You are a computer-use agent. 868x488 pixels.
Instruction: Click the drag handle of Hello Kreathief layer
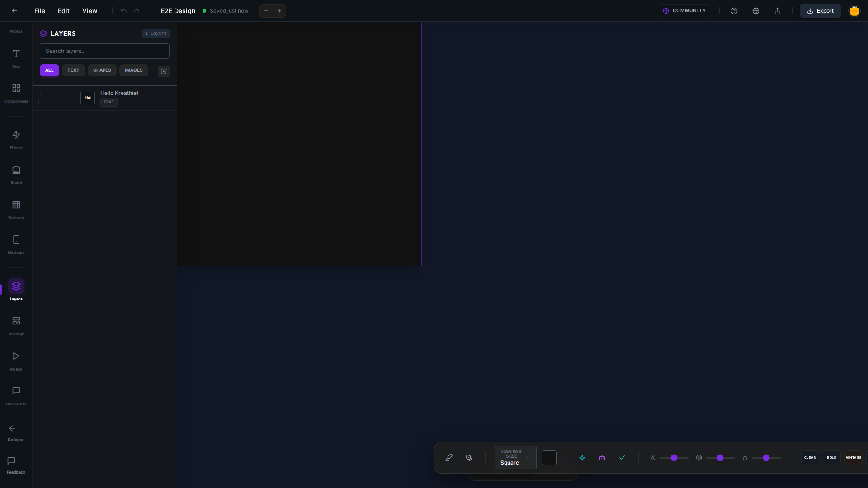click(x=40, y=98)
